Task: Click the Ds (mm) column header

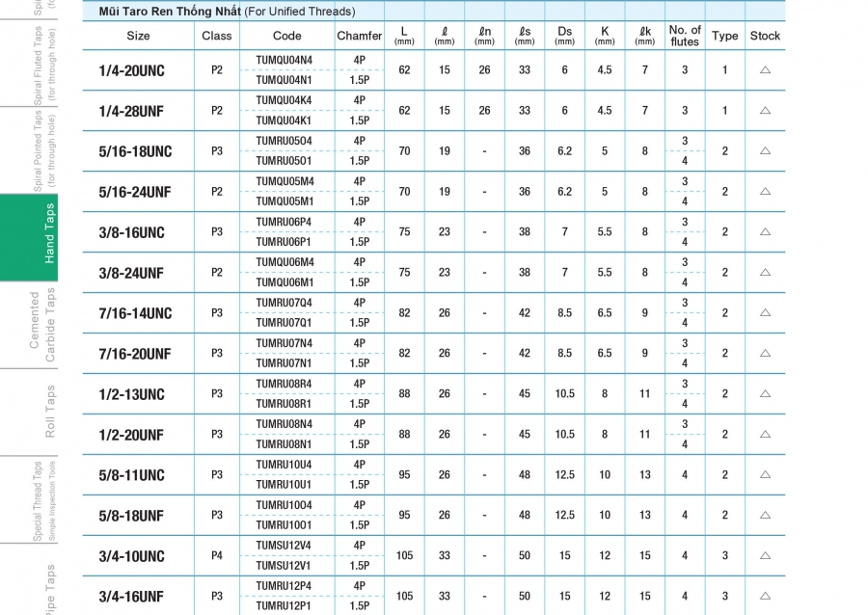Action: click(564, 36)
